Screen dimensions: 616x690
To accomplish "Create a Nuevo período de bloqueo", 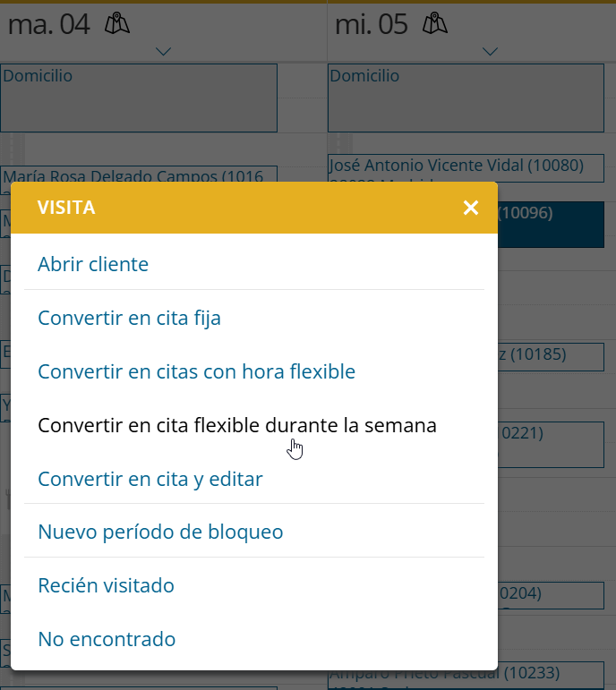I will coord(160,532).
